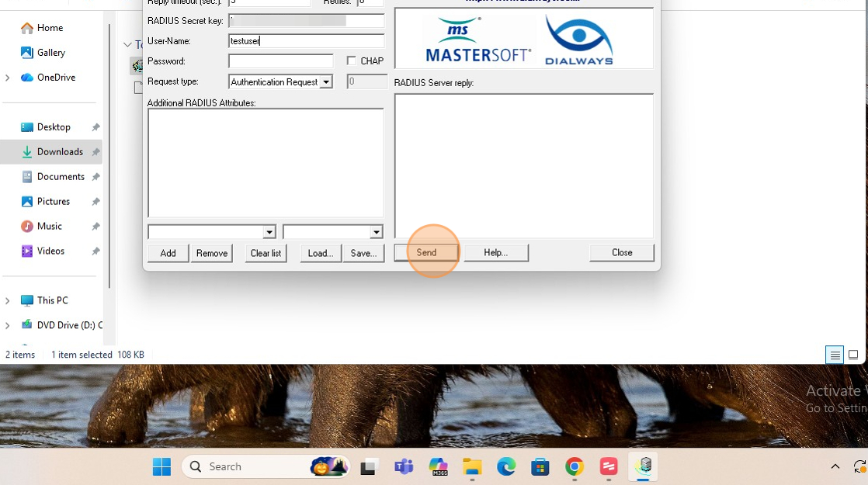868x485 pixels.
Task: Open the red app icon on taskbar
Action: tap(609, 466)
